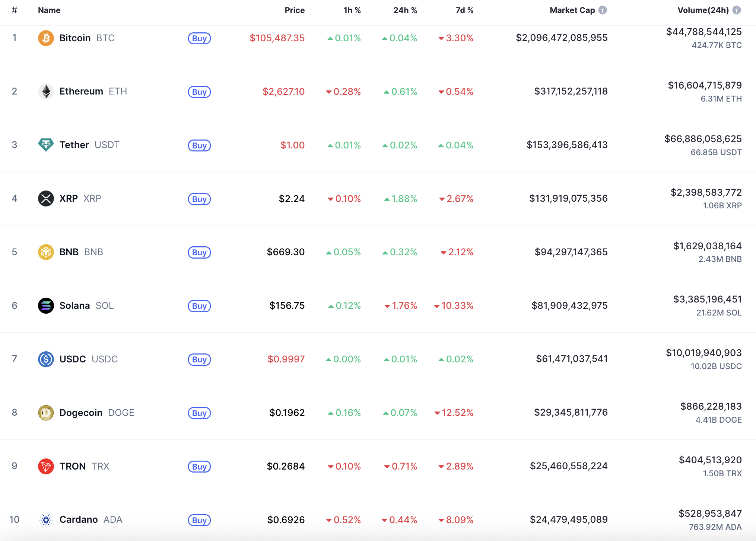Screen dimensions: 756x541
Task: Click Dogecoin 7d change 12.52%
Action: tap(454, 413)
